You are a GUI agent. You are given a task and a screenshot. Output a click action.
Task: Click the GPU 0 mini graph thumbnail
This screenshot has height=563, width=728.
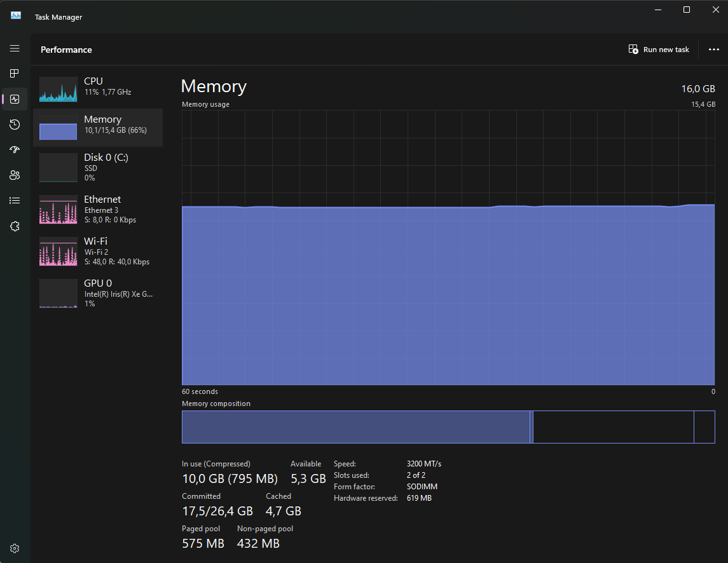(58, 294)
